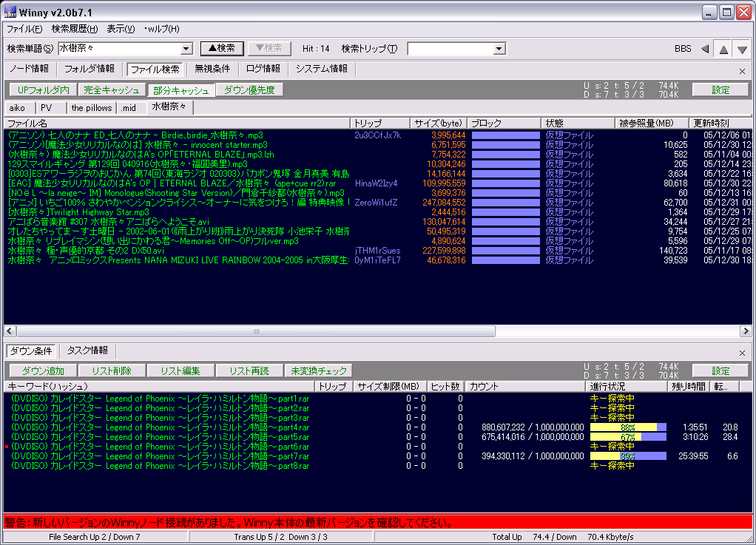Switch to the タスク情報 tab
This screenshot has height=545, width=756.
tap(87, 351)
